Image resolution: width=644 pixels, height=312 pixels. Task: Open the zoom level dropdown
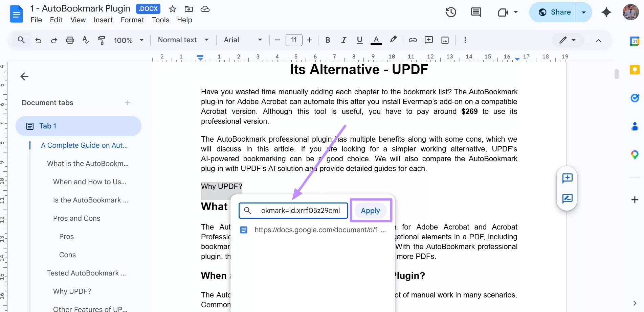[129, 40]
